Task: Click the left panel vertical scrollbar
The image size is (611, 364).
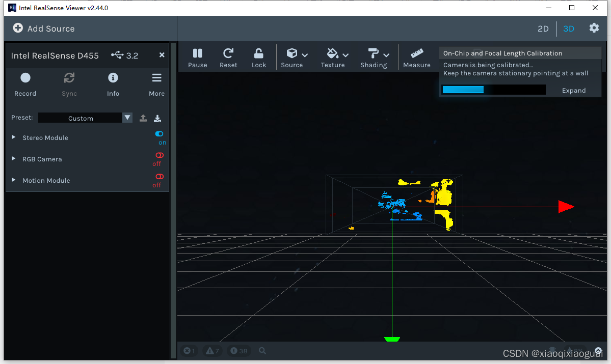Action: 173,201
